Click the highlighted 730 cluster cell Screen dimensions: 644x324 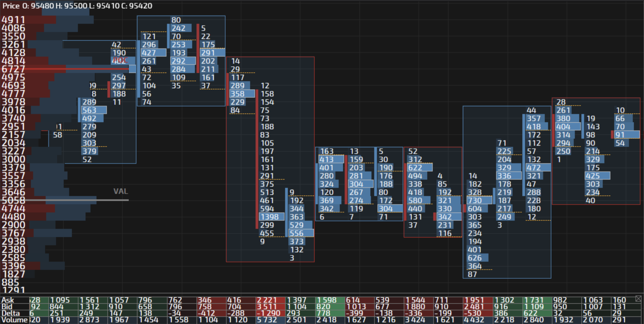(x=479, y=200)
